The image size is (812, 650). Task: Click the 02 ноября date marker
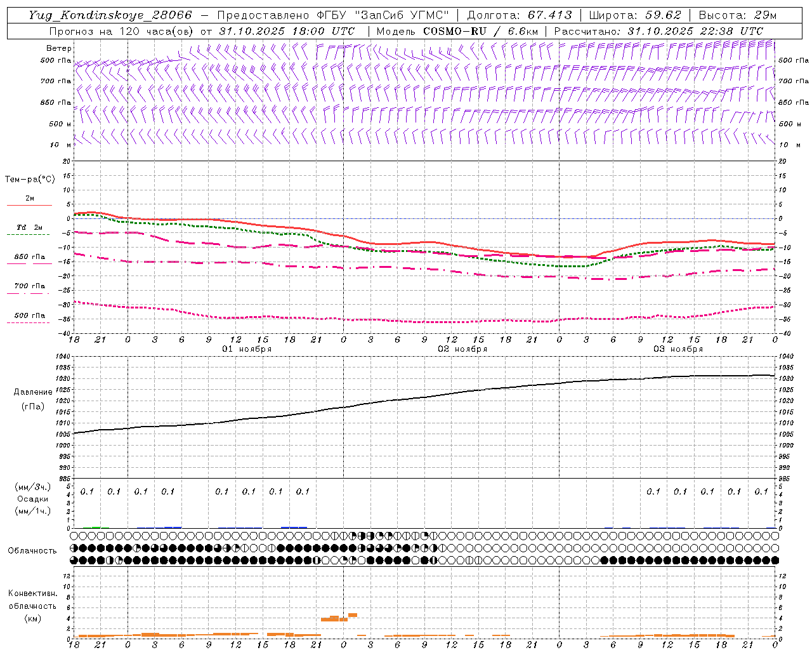click(x=462, y=349)
